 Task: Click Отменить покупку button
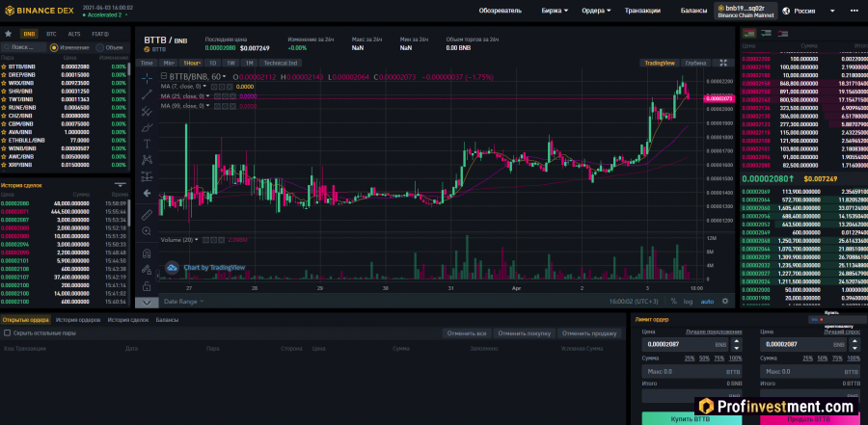(524, 333)
